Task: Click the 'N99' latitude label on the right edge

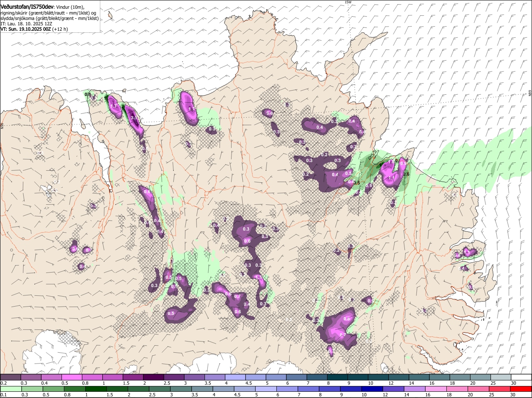Action: point(530,93)
